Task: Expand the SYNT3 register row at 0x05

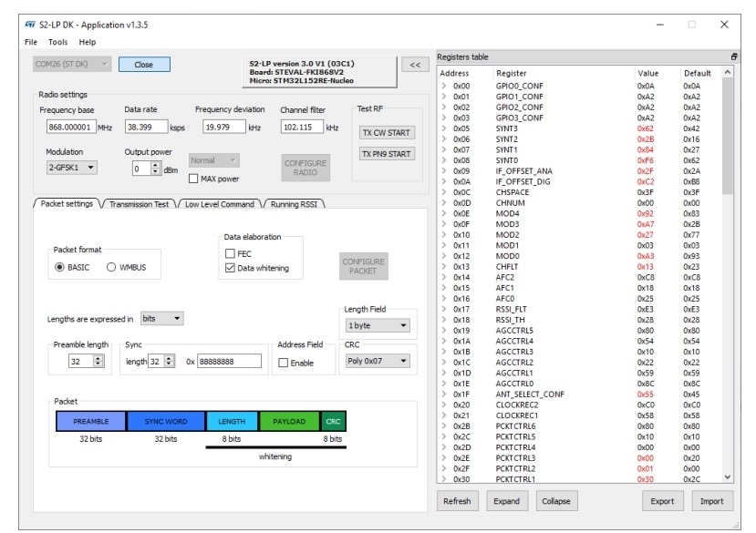Action: pyautogui.click(x=444, y=128)
